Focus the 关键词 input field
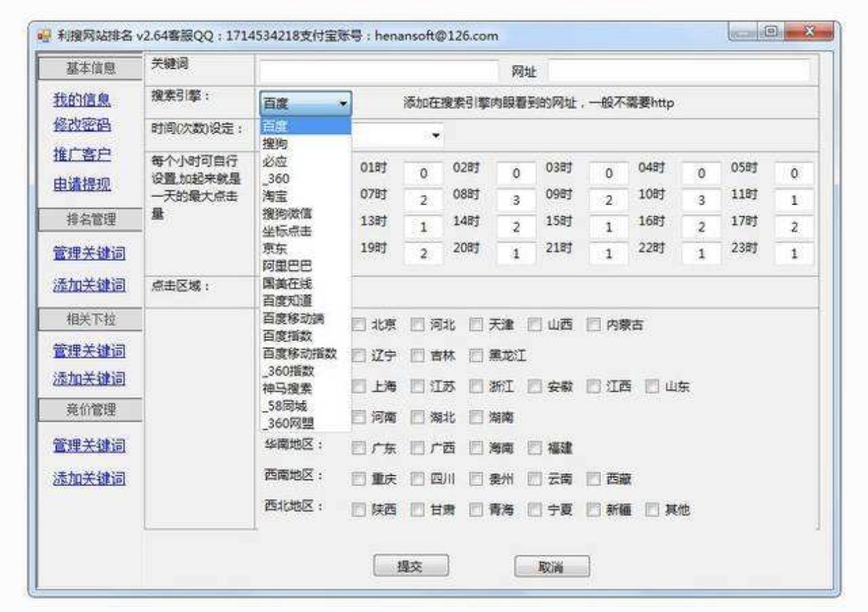The width and height of the screenshot is (868, 612). (x=380, y=71)
